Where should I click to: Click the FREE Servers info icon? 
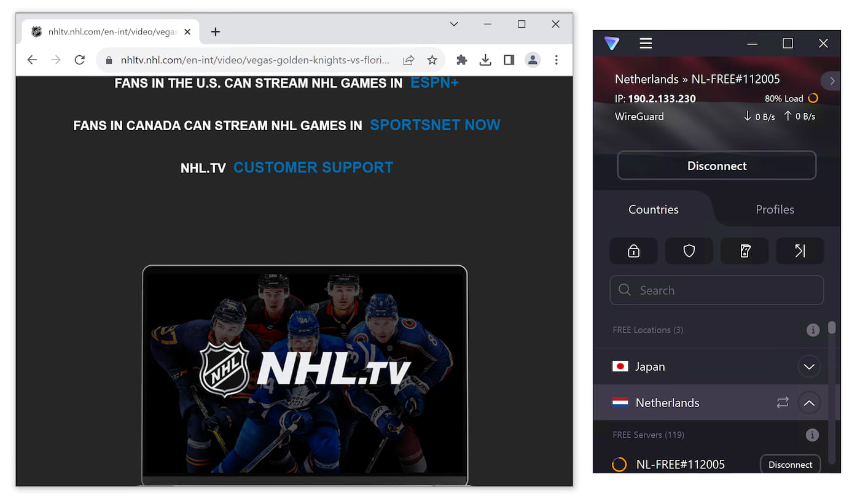[812, 435]
